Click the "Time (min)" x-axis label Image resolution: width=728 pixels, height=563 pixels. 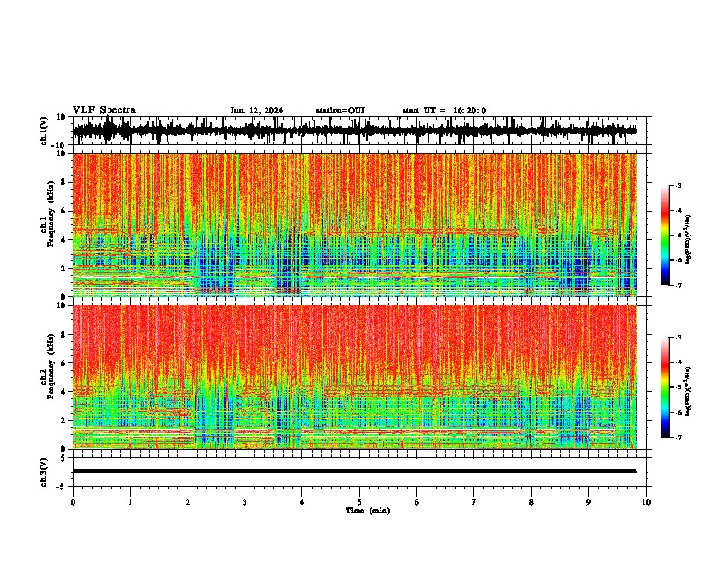(x=368, y=511)
